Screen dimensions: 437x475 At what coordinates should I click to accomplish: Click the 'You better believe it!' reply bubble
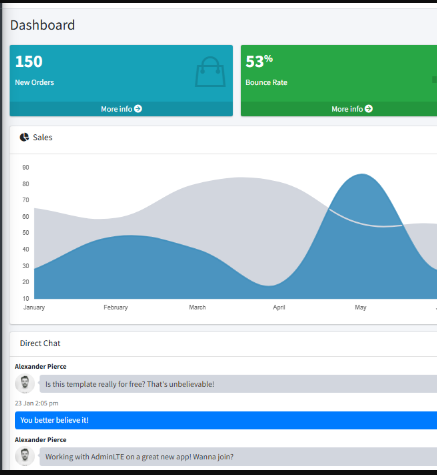226,420
